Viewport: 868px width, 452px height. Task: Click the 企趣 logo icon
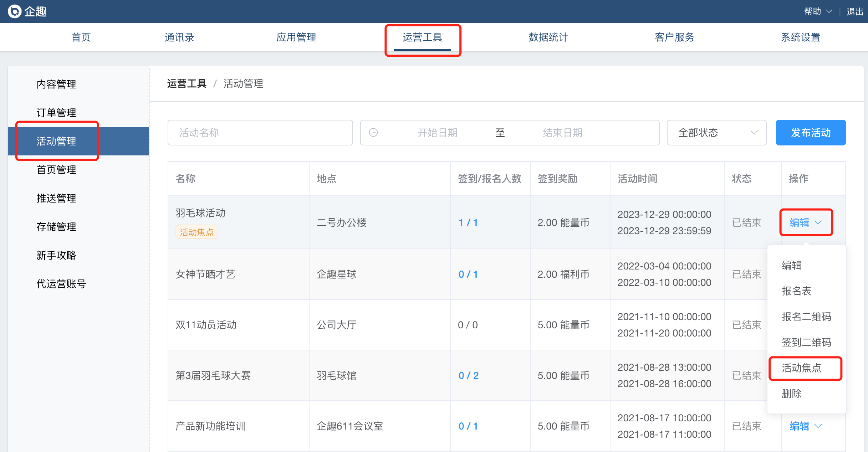pyautogui.click(x=15, y=11)
